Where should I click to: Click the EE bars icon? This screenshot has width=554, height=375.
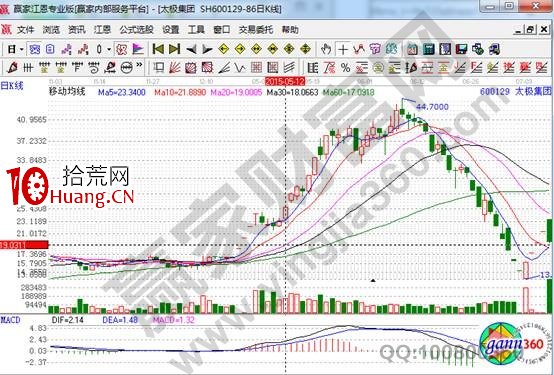[x=313, y=67]
